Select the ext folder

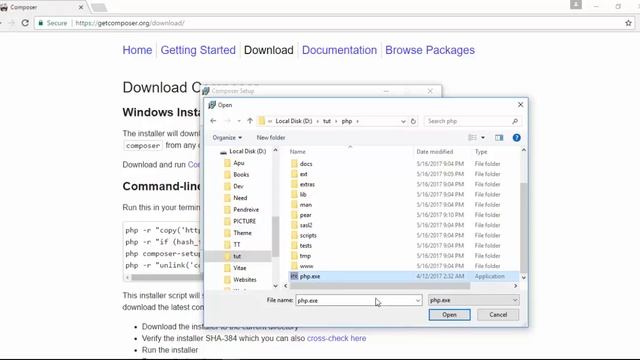pos(303,174)
